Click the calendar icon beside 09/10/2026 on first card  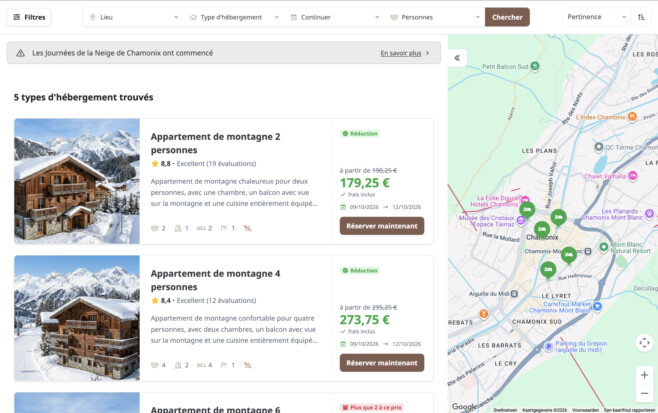pos(343,207)
